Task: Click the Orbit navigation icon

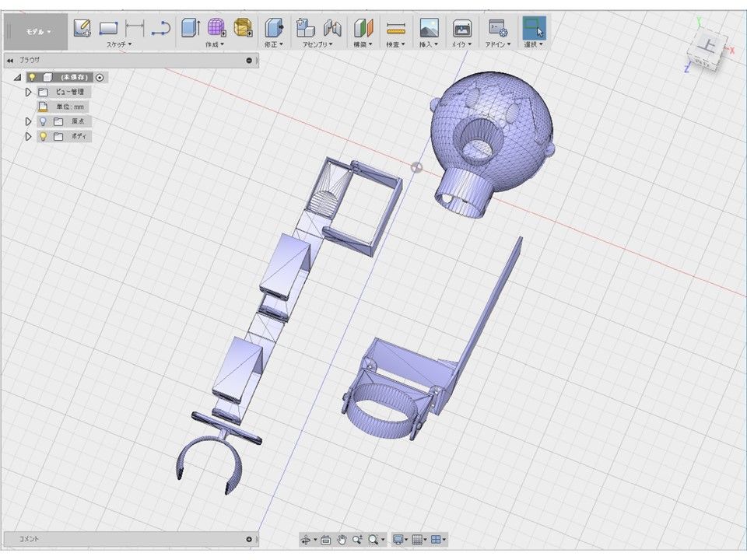Action: pos(306,540)
